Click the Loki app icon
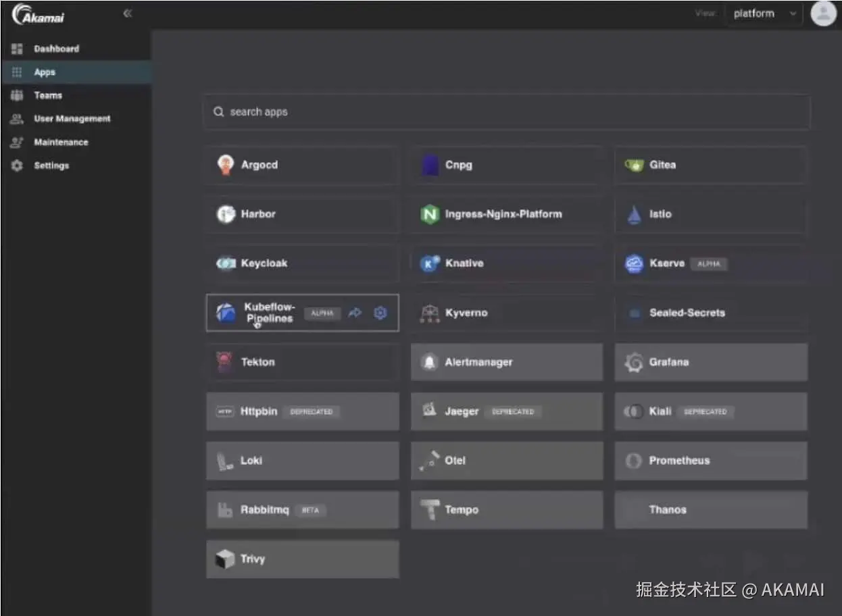The image size is (842, 616). [225, 461]
